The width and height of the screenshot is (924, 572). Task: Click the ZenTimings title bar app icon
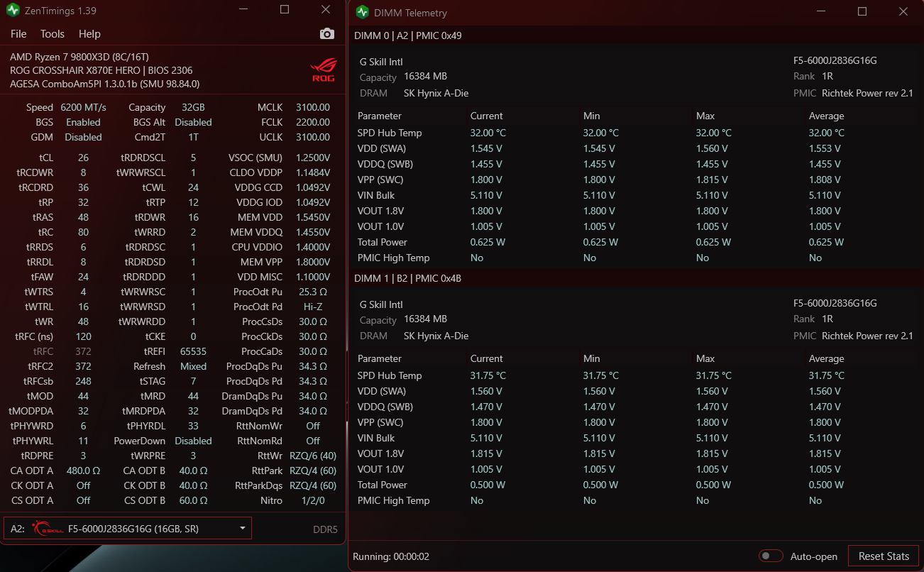tap(13, 10)
